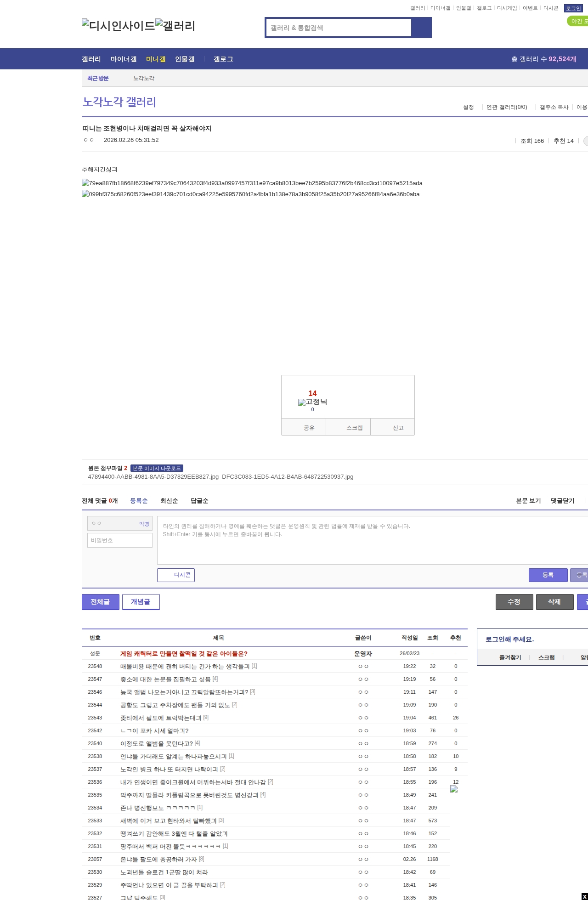Click the 고정닉 image under the 14 count
588x900 pixels.
[312, 402]
